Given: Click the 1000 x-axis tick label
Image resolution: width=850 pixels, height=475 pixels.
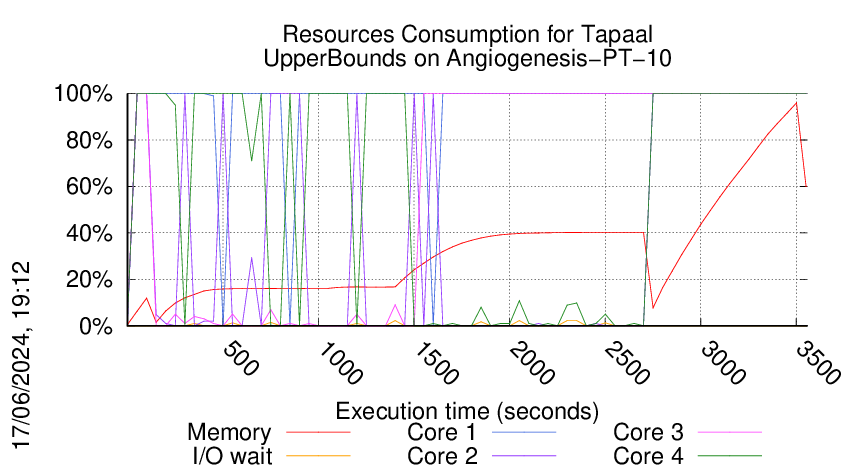Looking at the screenshot, I should tap(340, 363).
